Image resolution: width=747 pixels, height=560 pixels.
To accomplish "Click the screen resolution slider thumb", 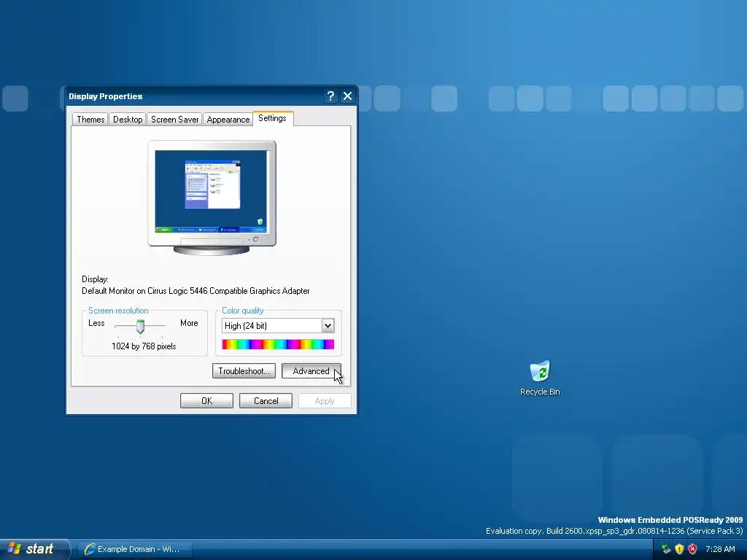I will click(140, 327).
